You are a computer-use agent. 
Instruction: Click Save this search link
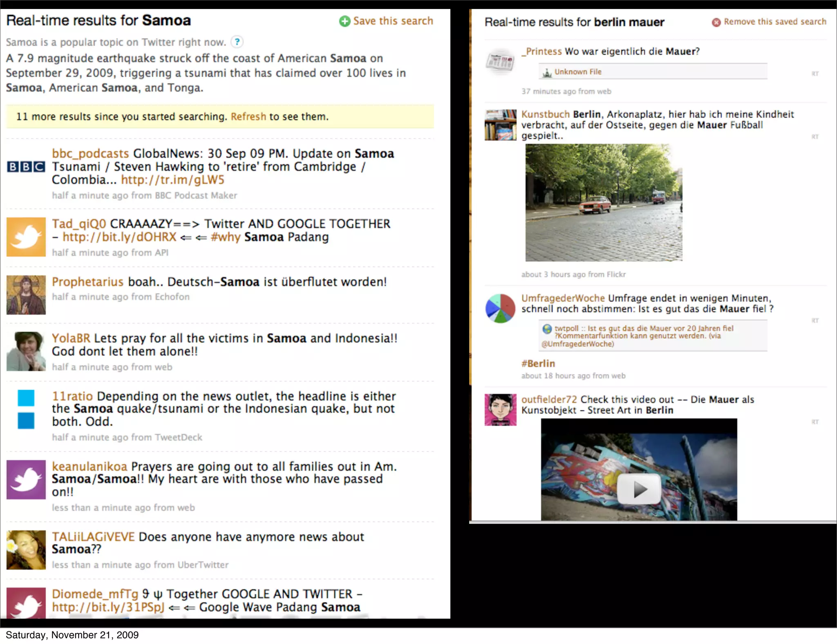393,21
